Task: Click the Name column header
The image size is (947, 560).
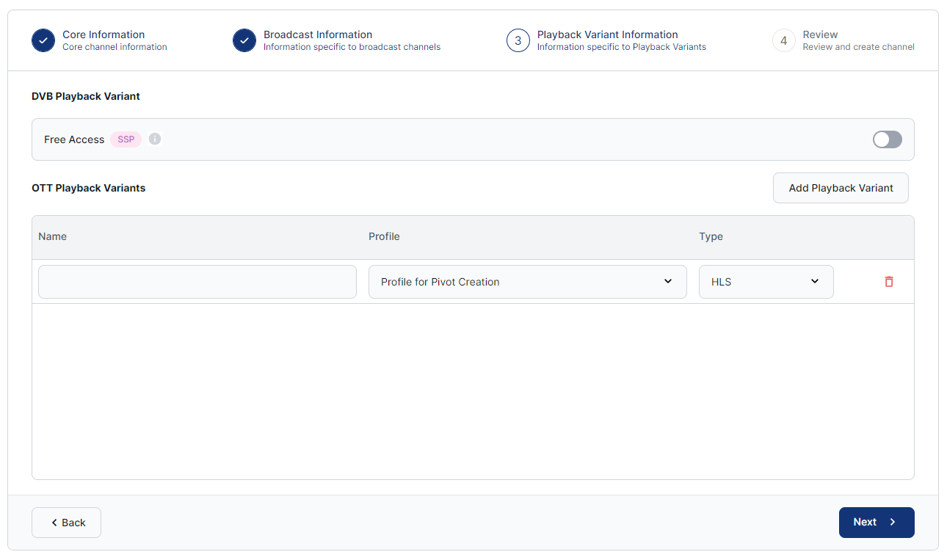Action: 53,236
